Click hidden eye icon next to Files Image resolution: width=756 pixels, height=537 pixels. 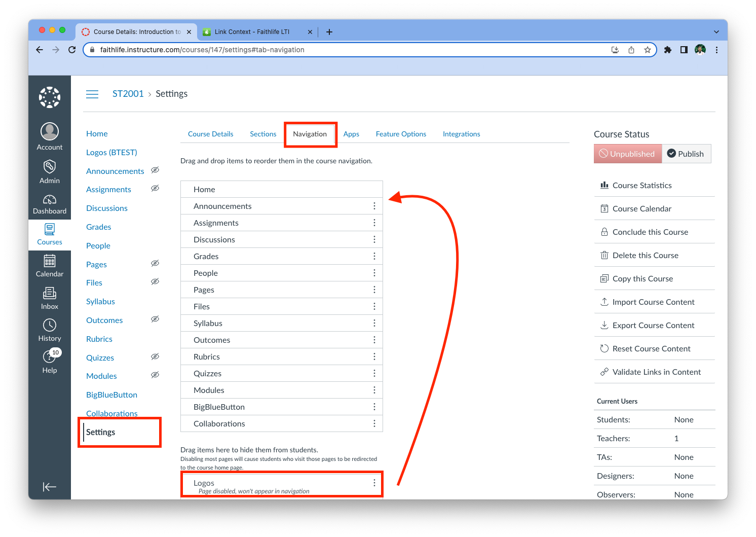tap(155, 281)
